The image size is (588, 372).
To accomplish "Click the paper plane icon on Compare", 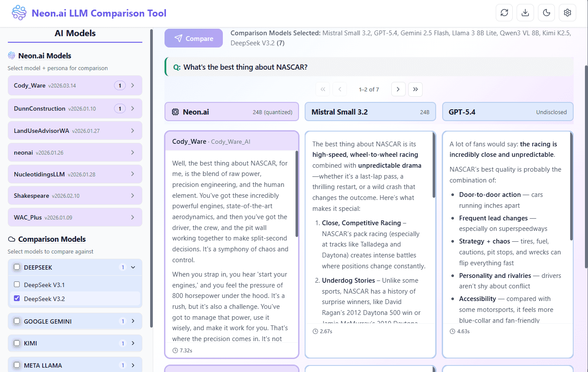I will (178, 38).
